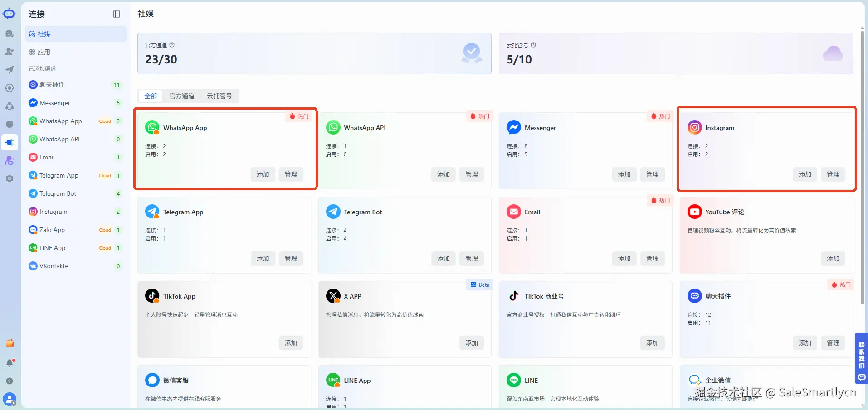Switch to the 官方通道 tab

182,96
